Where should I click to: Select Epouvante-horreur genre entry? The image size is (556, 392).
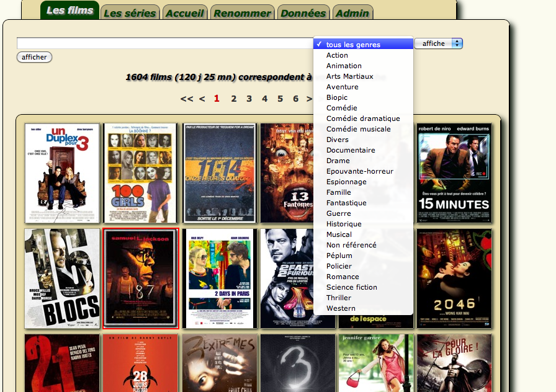tap(359, 171)
